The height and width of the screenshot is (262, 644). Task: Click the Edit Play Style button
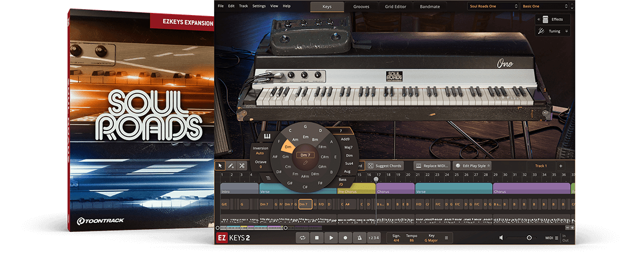point(472,166)
